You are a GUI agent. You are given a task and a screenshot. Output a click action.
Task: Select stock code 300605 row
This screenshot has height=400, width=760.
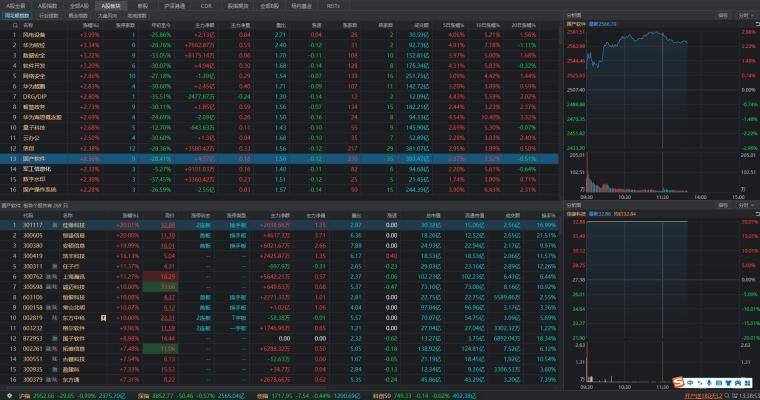(x=279, y=235)
